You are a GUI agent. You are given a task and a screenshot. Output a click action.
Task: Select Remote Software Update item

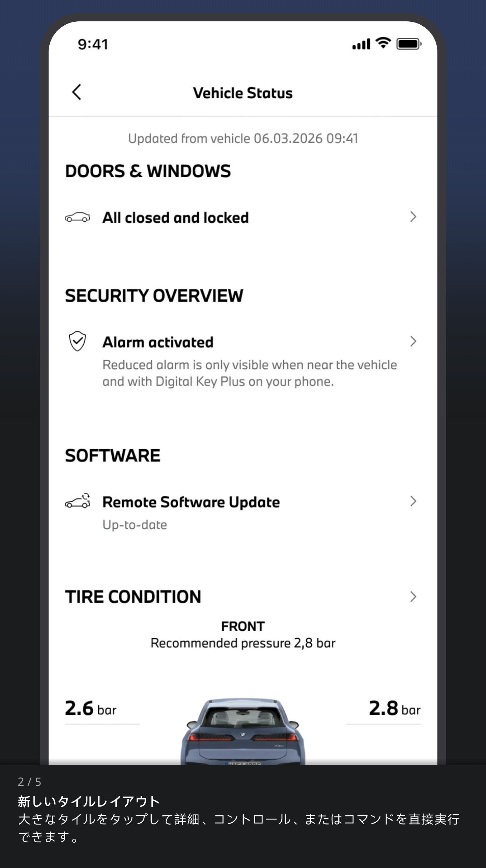(x=243, y=512)
